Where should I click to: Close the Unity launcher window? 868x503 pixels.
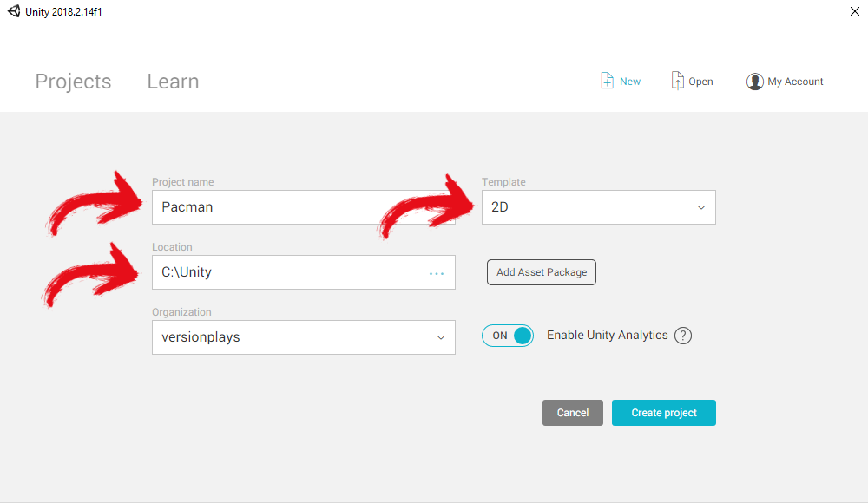click(855, 11)
